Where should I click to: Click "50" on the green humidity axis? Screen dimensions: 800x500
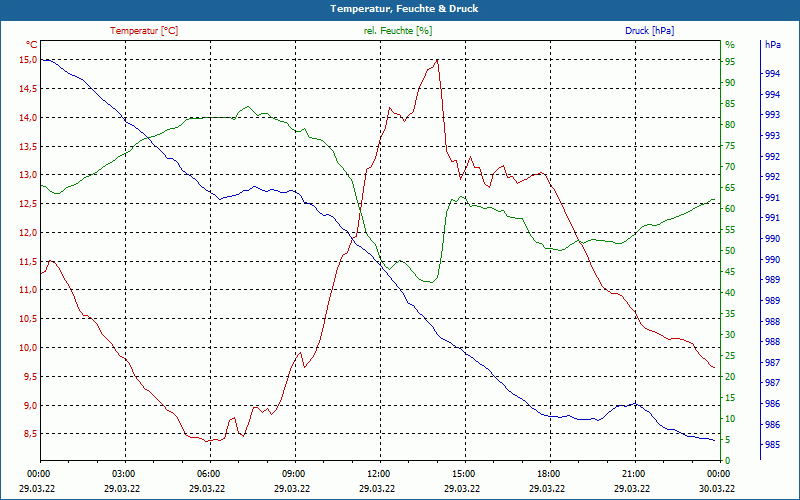click(730, 251)
